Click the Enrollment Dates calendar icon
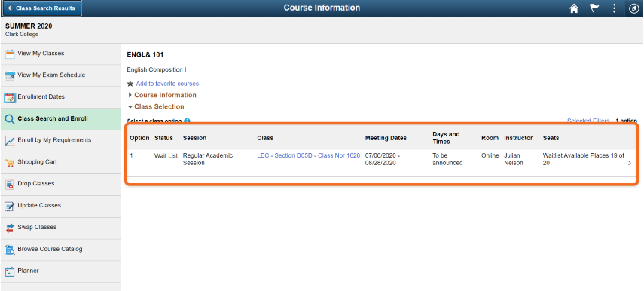Screen dimensions: 644x291 click(10, 97)
